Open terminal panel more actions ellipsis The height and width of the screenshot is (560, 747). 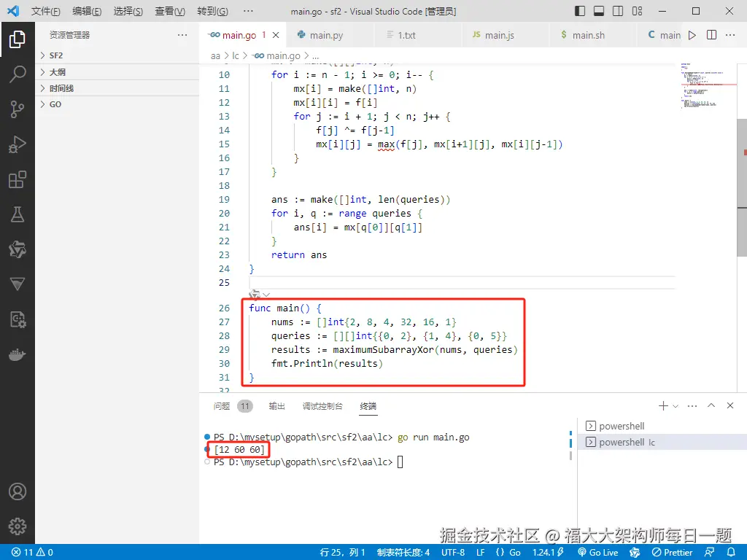(x=692, y=405)
